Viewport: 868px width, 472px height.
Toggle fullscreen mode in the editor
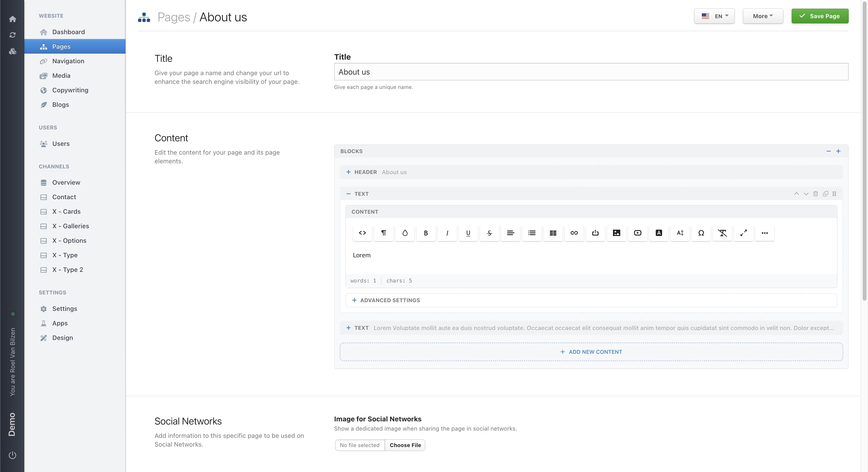click(743, 233)
